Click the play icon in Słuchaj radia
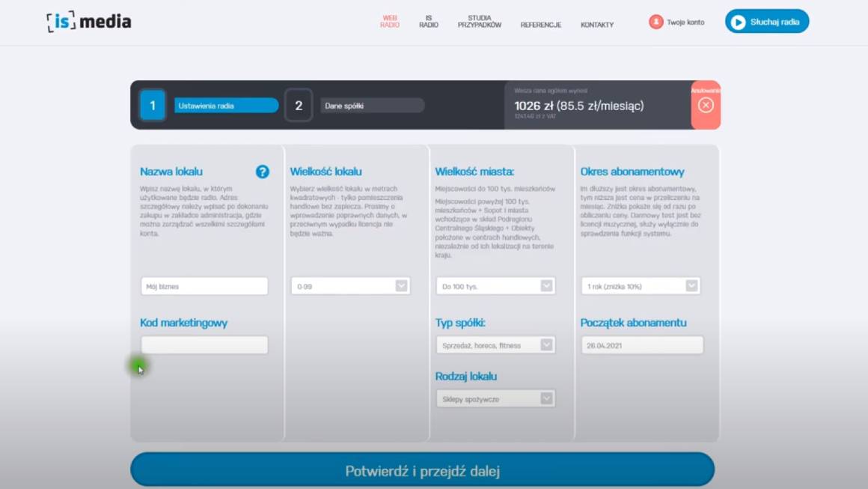This screenshot has width=868, height=489. click(738, 22)
